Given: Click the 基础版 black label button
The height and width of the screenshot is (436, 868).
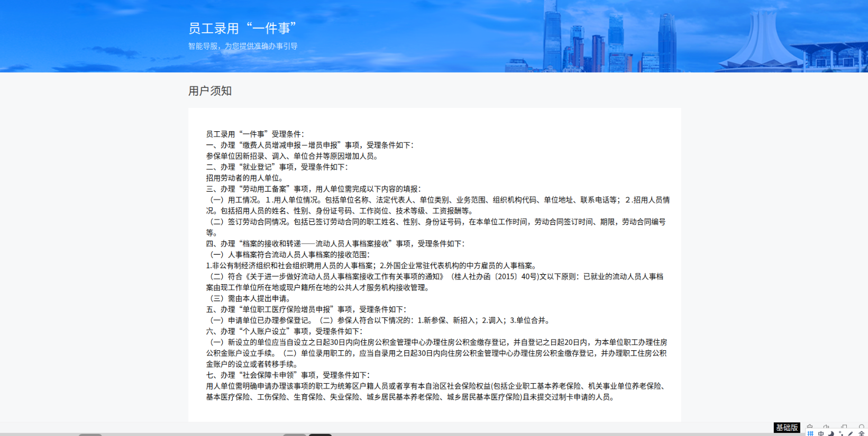Looking at the screenshot, I should click(x=787, y=428).
